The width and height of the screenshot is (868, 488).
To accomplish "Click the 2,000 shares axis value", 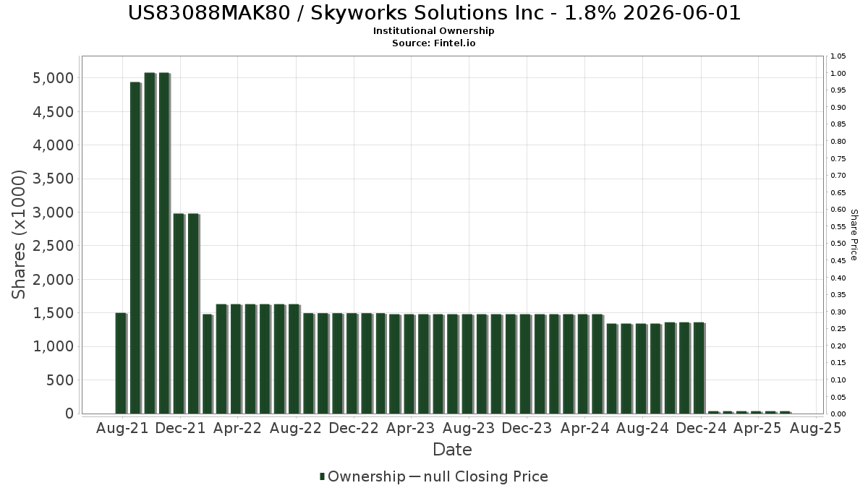I will pos(54,280).
